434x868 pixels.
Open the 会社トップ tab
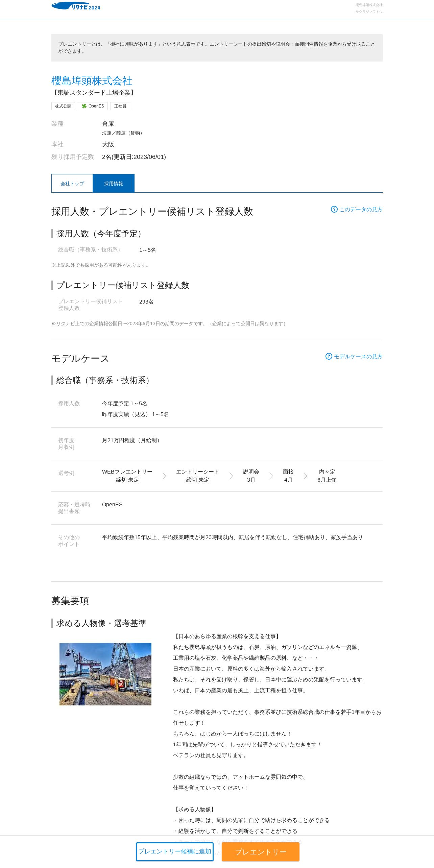point(72,183)
